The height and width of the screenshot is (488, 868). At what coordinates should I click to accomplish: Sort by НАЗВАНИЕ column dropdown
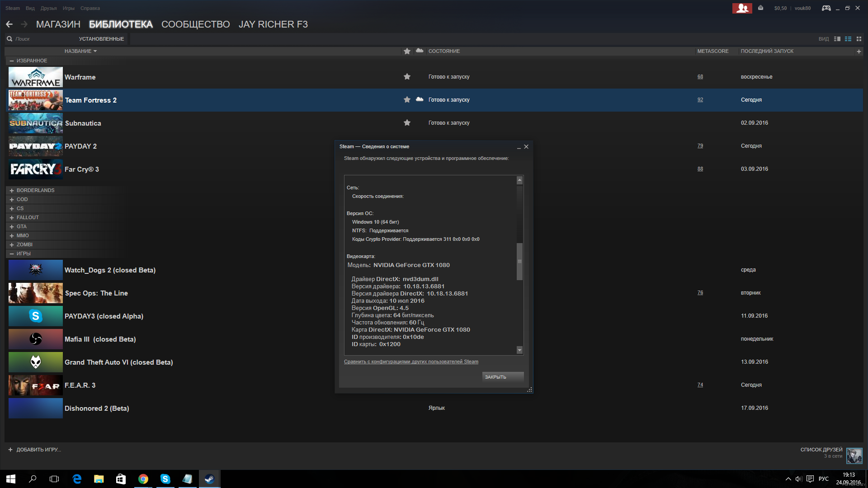[80, 51]
